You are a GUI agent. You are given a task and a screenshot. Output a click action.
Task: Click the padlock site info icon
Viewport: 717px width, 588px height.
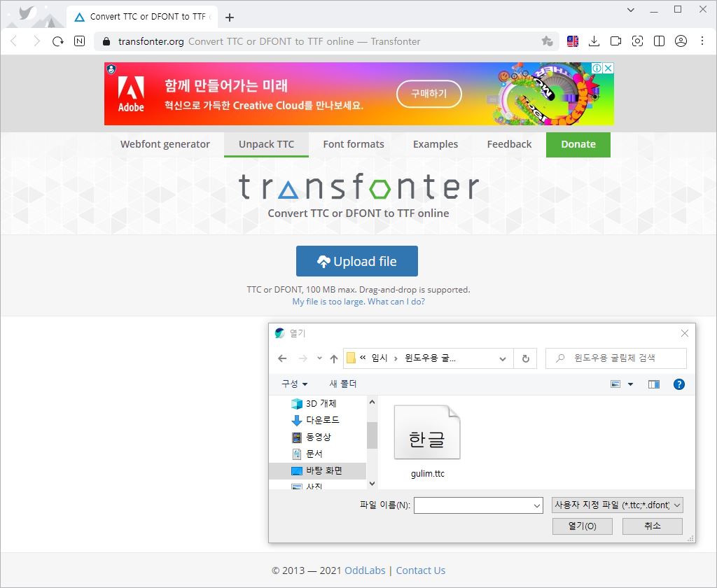coord(106,41)
